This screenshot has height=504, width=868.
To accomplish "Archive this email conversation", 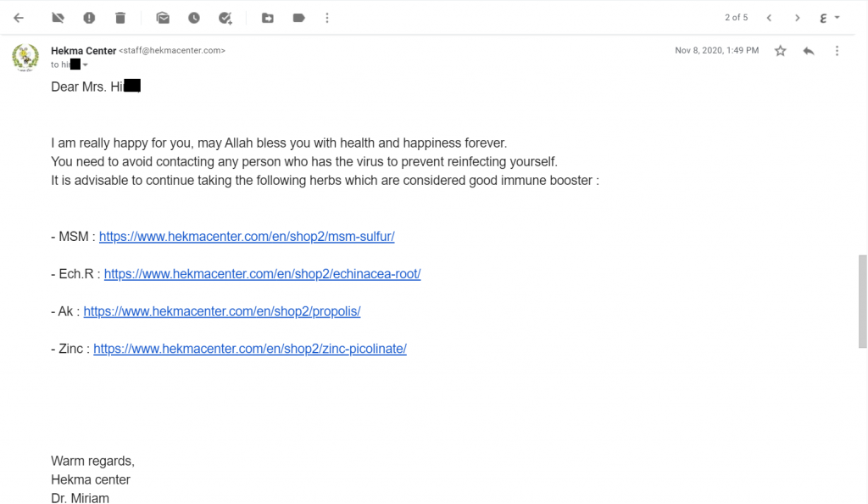I will click(58, 18).
